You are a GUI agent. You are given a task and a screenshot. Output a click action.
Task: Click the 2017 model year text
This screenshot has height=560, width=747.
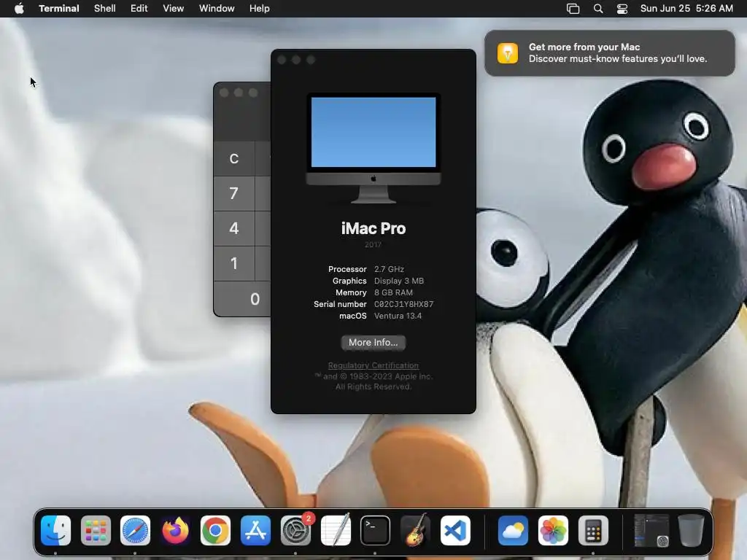[373, 245]
